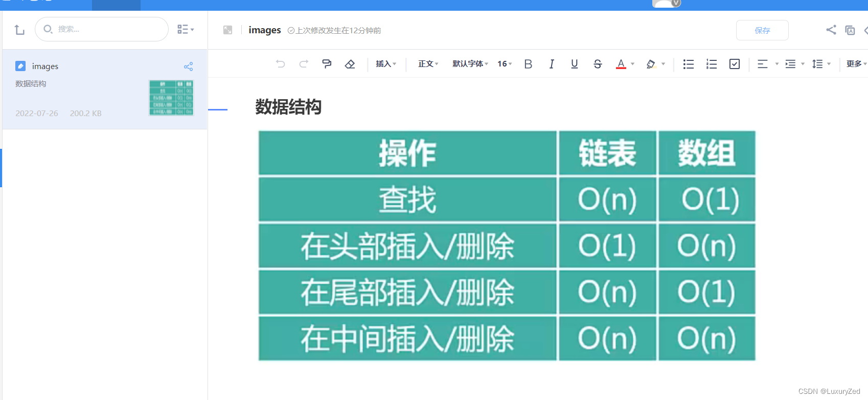This screenshot has width=868, height=400.
Task: Open the paragraph style 正文 dropdown
Action: (428, 64)
